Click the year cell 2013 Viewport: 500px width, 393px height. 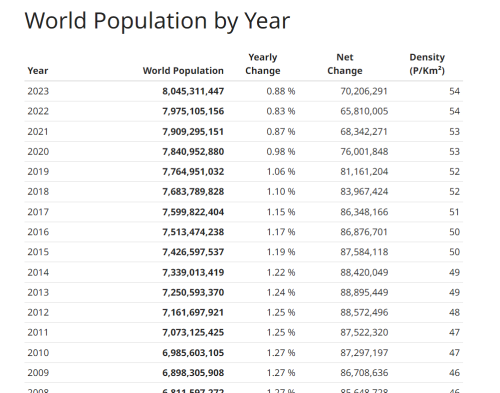pyautogui.click(x=38, y=293)
